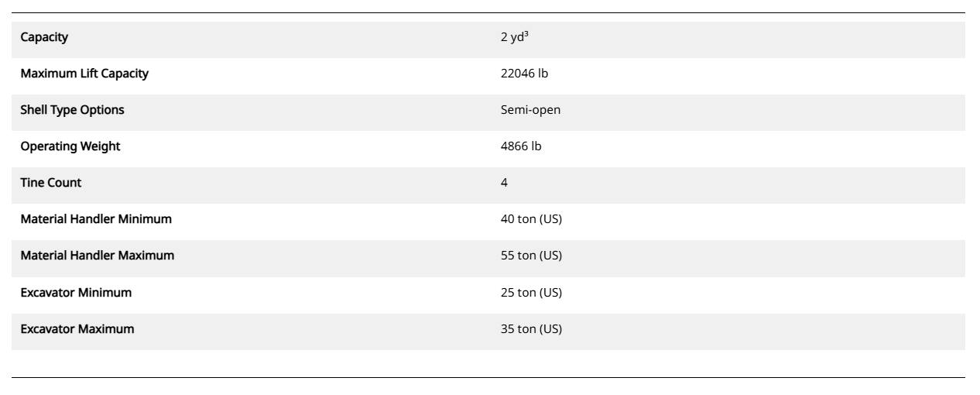Select the 22046 lb value
Image resolution: width=980 pixels, height=395 pixels.
(524, 74)
